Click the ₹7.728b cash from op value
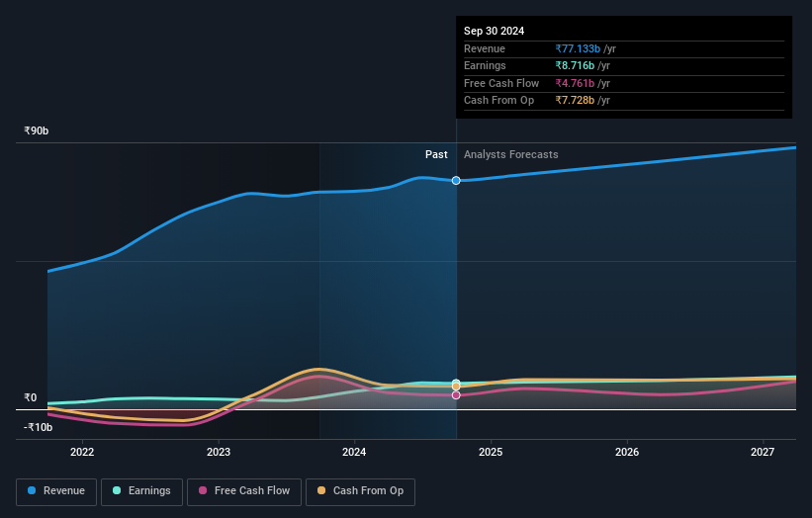Screen dimensions: 812x518 pyautogui.click(x=575, y=101)
